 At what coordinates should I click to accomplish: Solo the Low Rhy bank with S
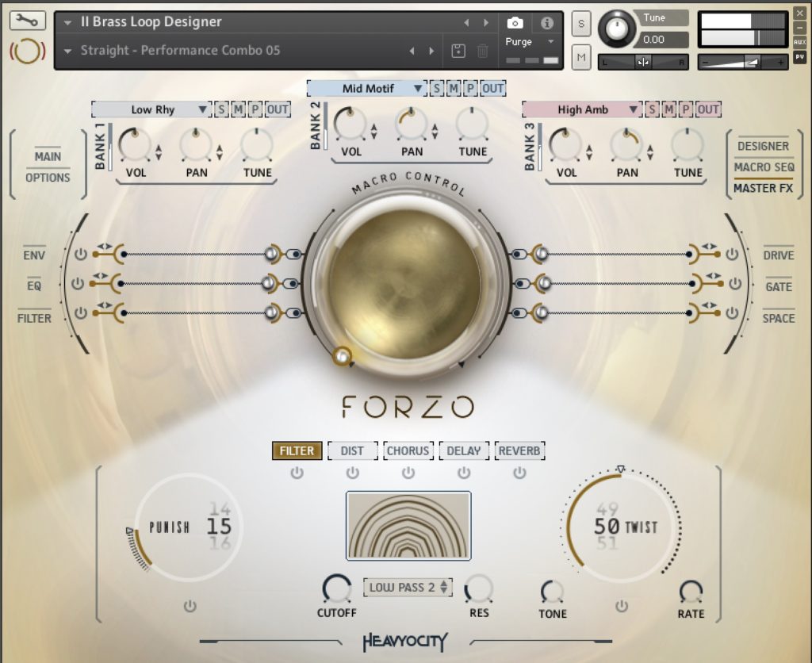(221, 109)
